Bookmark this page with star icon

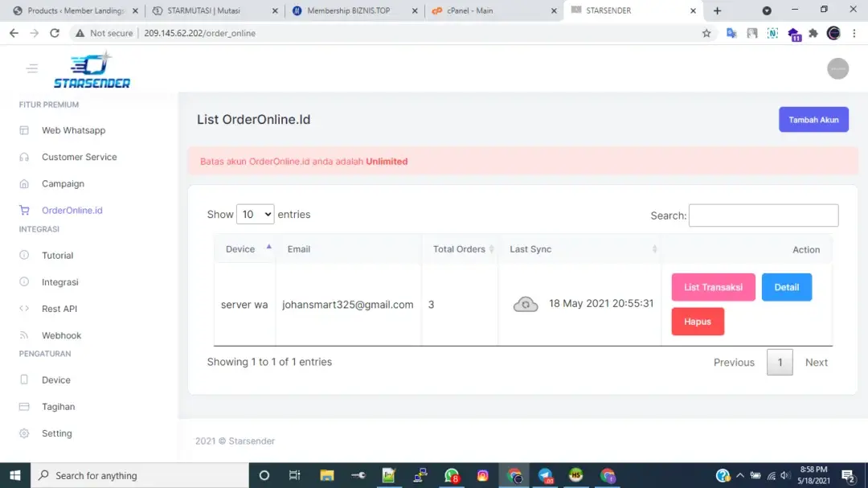[706, 33]
